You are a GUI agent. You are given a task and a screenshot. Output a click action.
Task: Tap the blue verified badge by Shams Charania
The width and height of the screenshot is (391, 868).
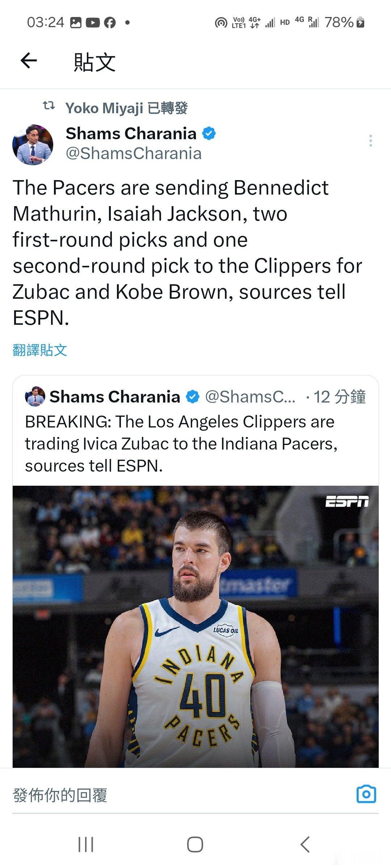tap(209, 133)
